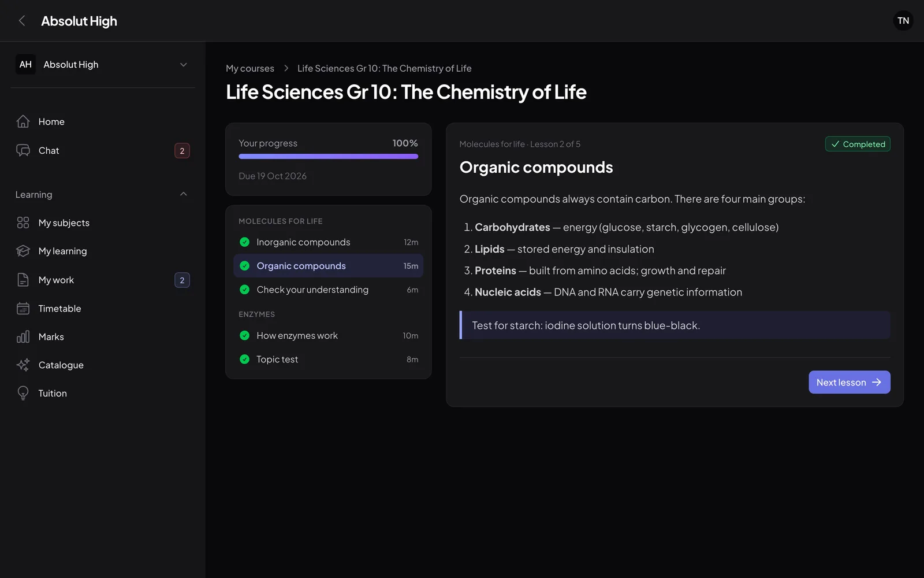Click the Molecules for life Lesson 2 of 5 label
Screen dimensions: 924x578
pyautogui.click(x=520, y=144)
